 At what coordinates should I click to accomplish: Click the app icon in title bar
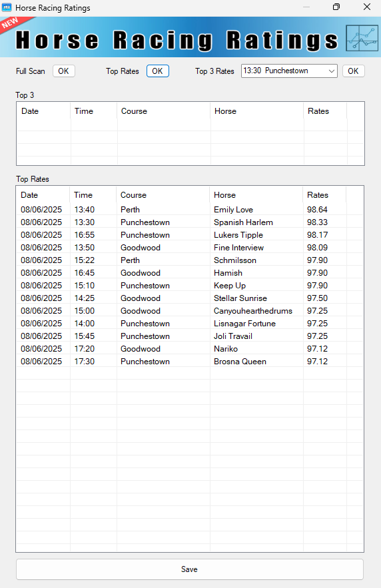point(7,7)
